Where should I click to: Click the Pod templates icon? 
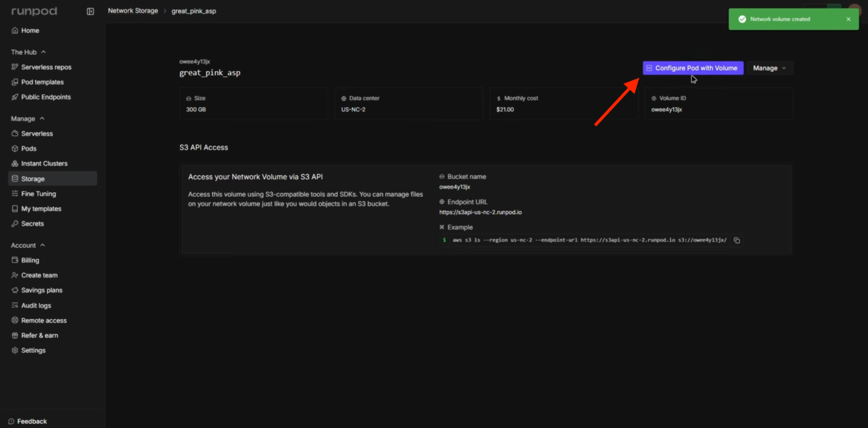tap(15, 82)
